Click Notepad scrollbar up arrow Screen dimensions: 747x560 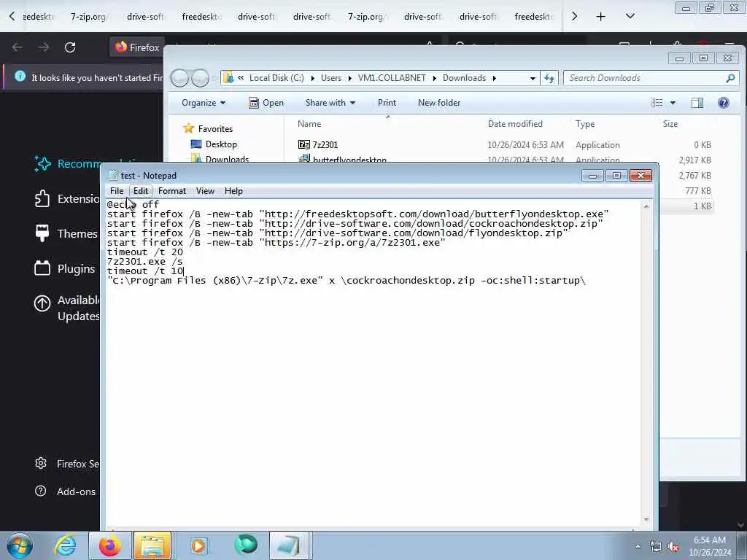tap(646, 206)
